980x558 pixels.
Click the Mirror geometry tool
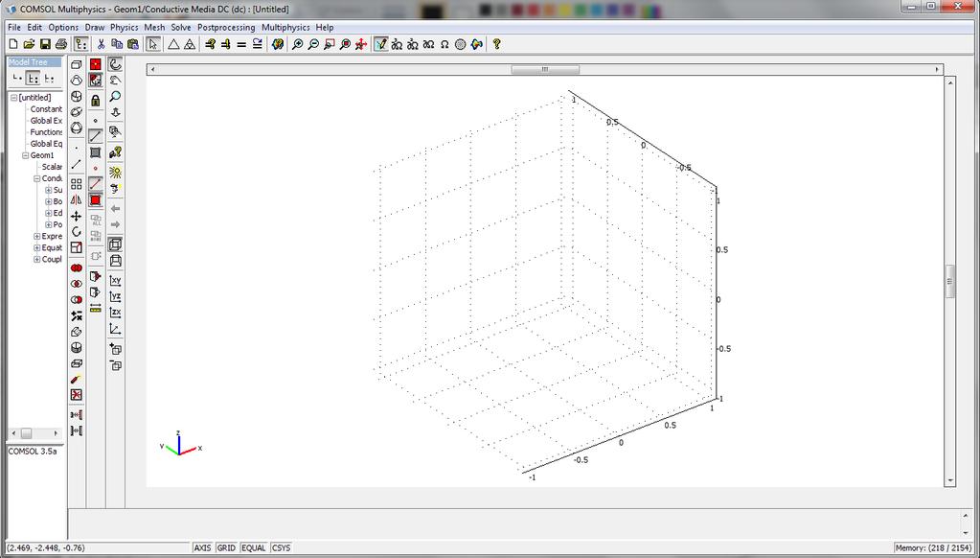pyautogui.click(x=77, y=200)
